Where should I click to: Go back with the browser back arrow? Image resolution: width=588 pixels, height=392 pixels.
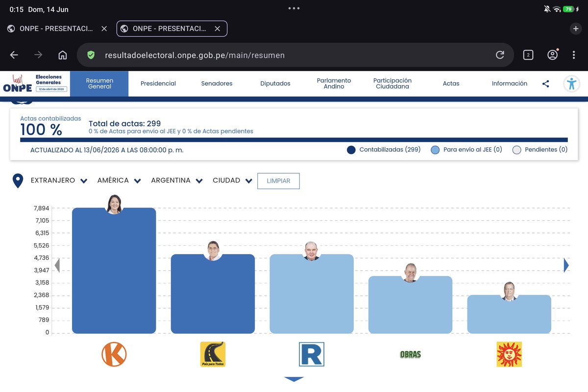coord(14,55)
